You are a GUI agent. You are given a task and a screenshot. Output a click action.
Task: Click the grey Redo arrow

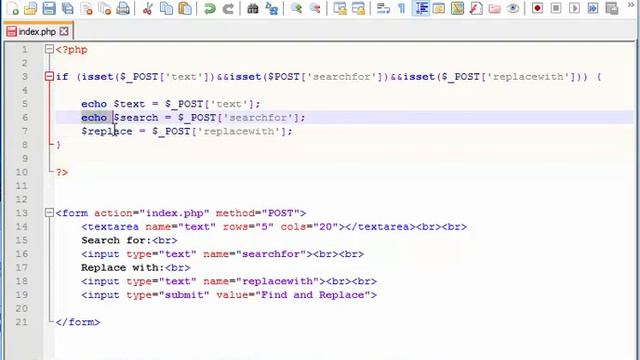228,8
